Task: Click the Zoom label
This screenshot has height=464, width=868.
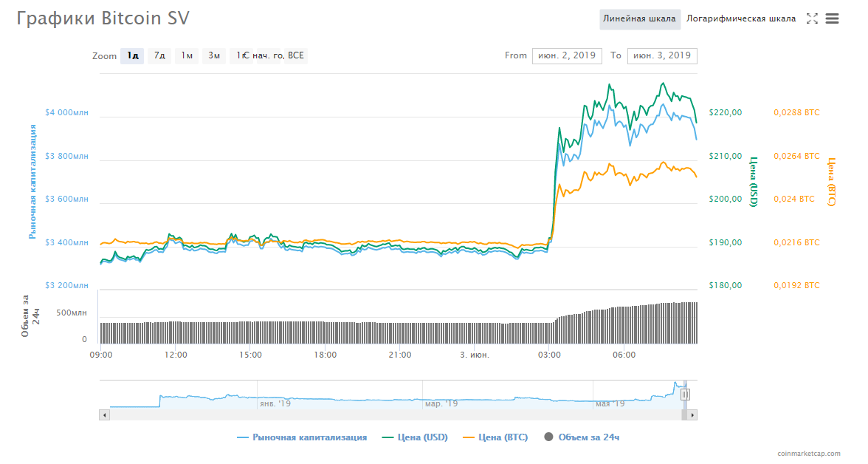Action: point(104,55)
